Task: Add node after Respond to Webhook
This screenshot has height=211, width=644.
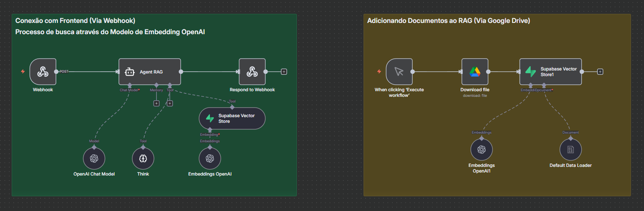Action: click(x=284, y=72)
